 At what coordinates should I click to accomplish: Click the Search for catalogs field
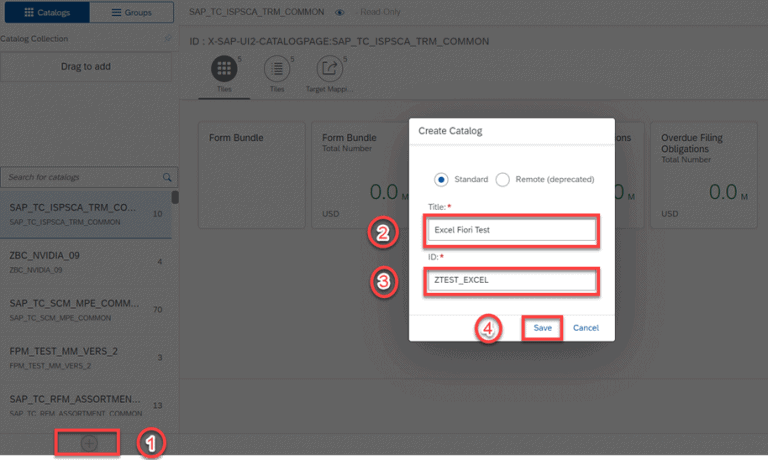pyautogui.click(x=80, y=177)
